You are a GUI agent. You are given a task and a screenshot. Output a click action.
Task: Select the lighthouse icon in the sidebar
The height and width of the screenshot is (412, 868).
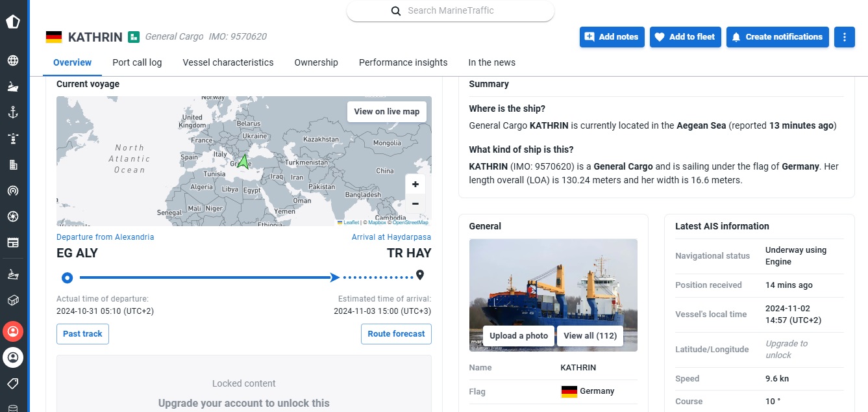tap(13, 138)
